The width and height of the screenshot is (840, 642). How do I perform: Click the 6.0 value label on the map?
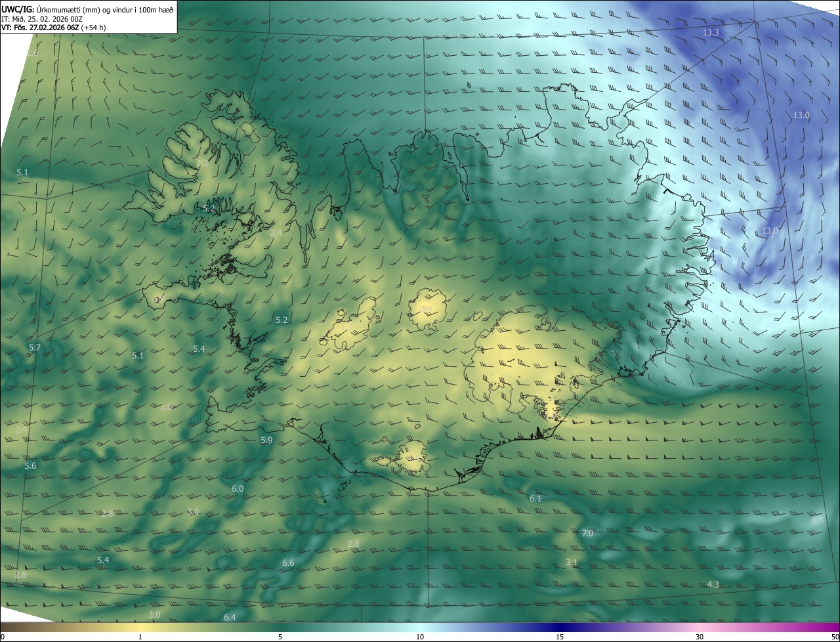[238, 489]
